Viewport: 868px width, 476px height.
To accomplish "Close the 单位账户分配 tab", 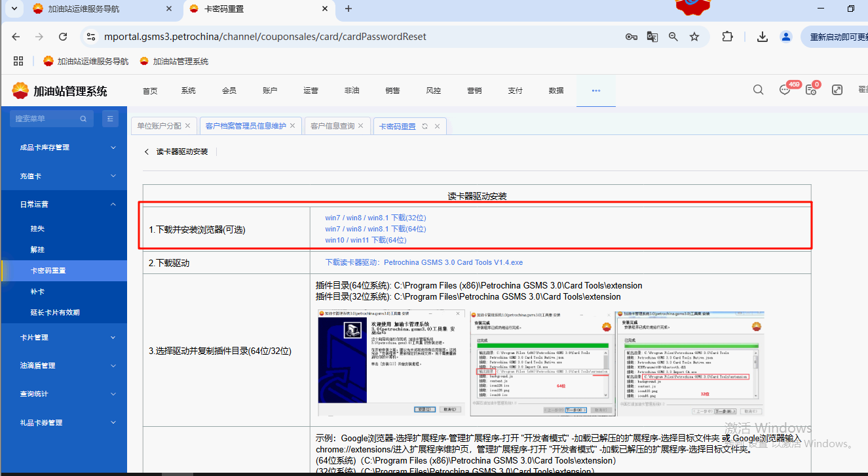I will tap(187, 126).
